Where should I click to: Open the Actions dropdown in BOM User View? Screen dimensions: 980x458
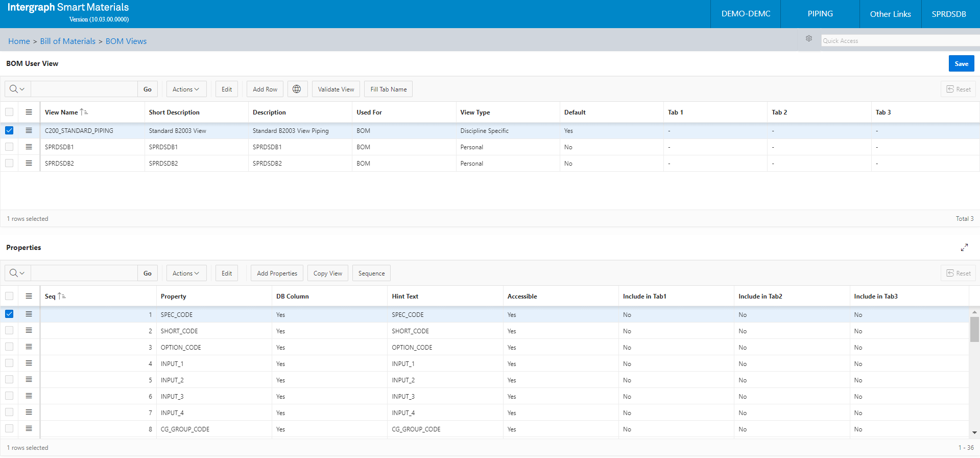coord(186,89)
